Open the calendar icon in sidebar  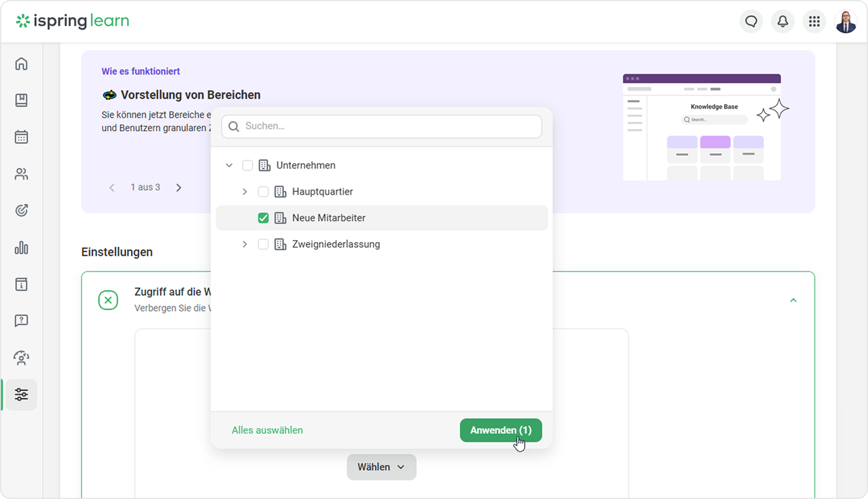tap(21, 137)
